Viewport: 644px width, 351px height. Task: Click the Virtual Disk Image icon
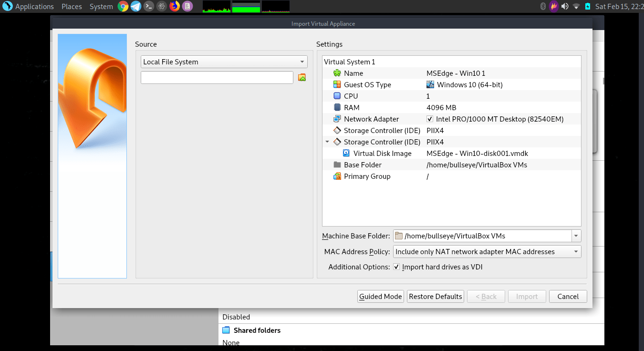click(x=347, y=153)
